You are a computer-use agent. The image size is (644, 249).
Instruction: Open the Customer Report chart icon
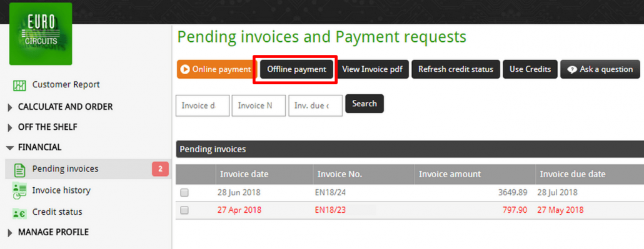20,85
